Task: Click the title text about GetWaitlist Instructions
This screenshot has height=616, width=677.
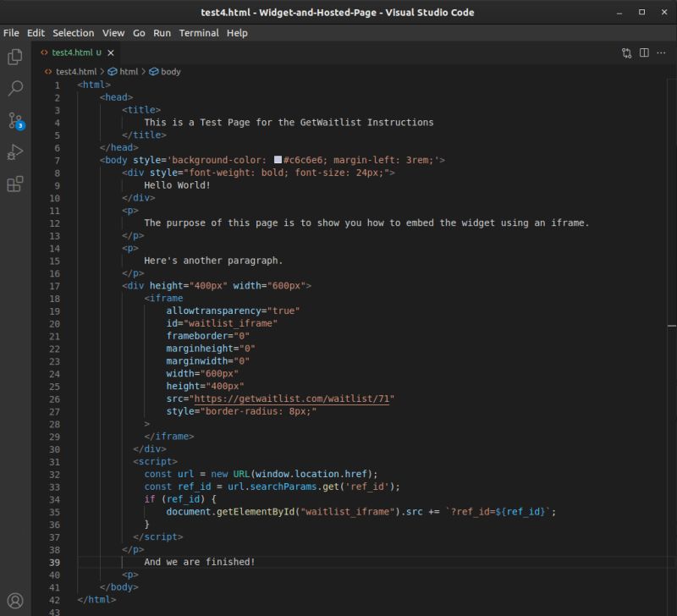Action: (x=289, y=122)
